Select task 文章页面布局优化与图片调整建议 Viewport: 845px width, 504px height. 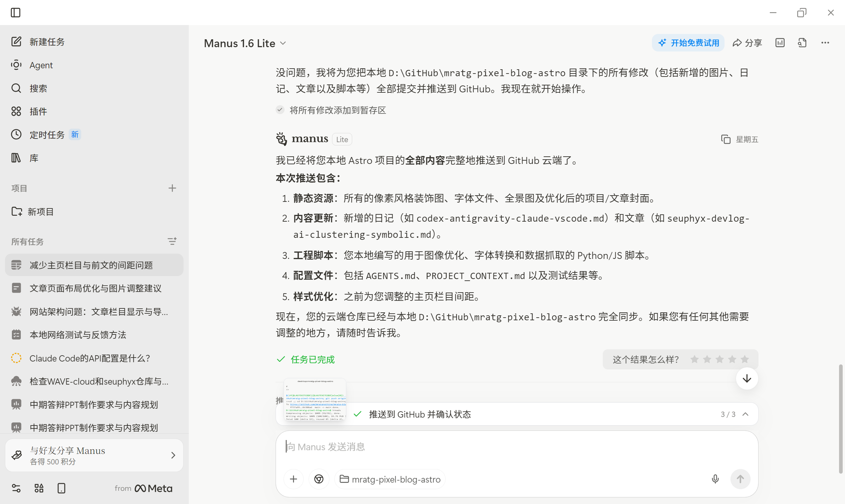pyautogui.click(x=94, y=288)
